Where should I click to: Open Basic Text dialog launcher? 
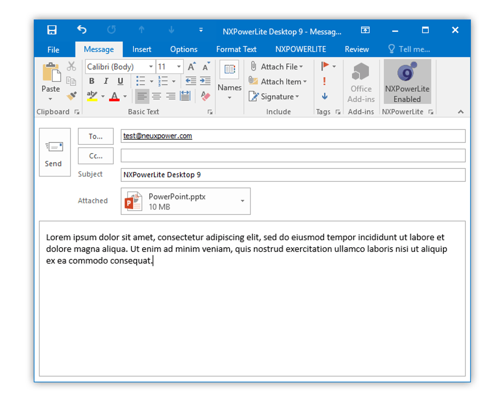pyautogui.click(x=210, y=112)
